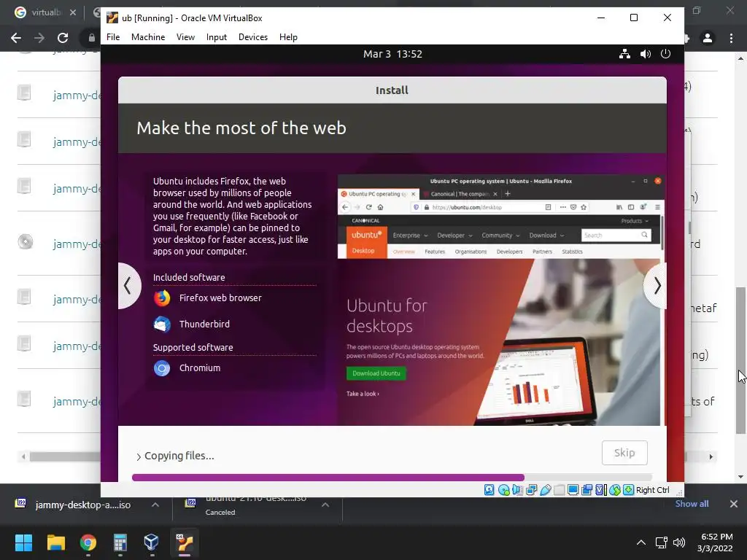Open the VirtualBox Help menu
The width and height of the screenshot is (747, 560).
288,37
